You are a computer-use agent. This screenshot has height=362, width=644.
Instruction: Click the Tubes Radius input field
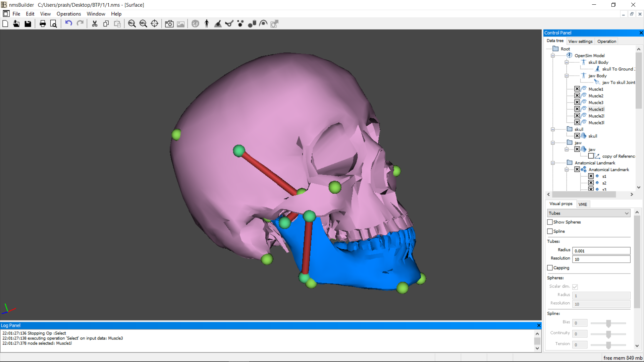pyautogui.click(x=601, y=251)
